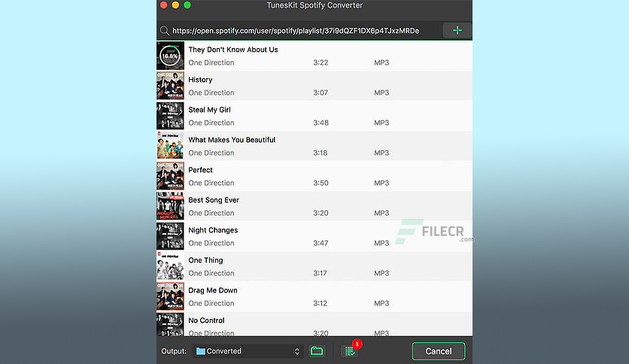Select track title History
Viewport: 629px width, 364px height.
(200, 80)
